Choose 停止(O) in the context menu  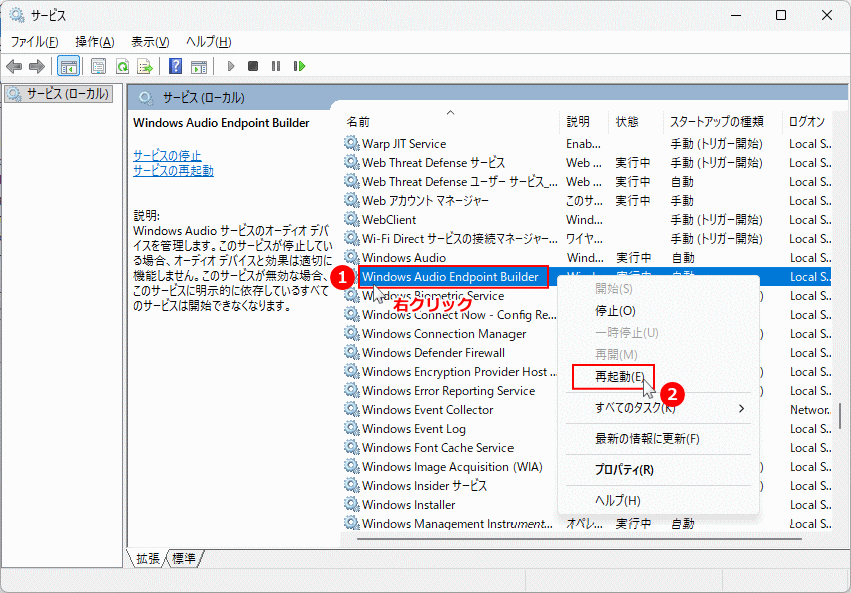point(658,311)
